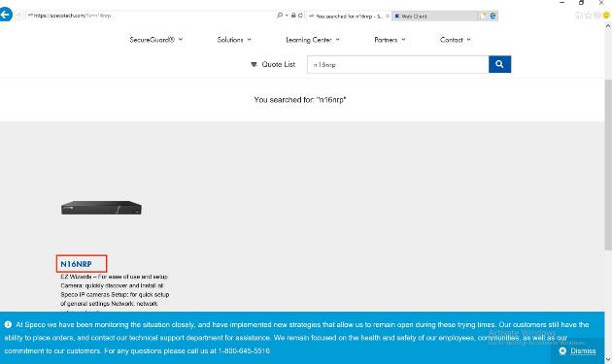Open the Quote List link

pos(278,64)
